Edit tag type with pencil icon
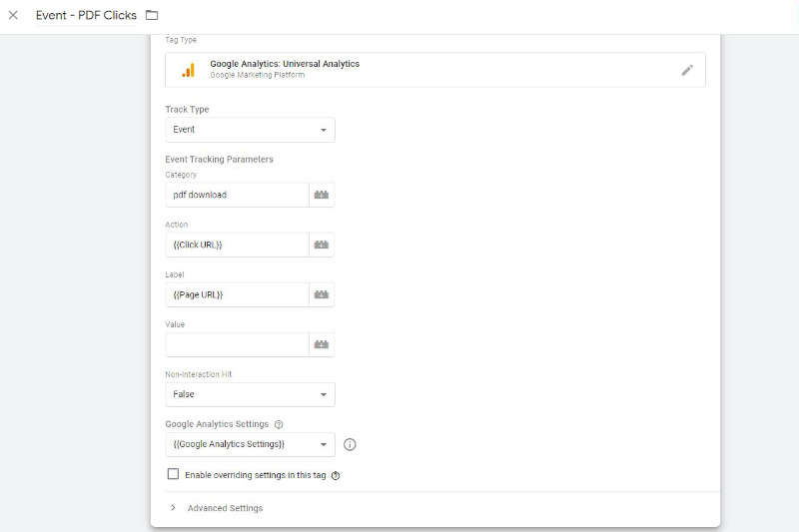Image resolution: width=799 pixels, height=532 pixels. (x=687, y=70)
